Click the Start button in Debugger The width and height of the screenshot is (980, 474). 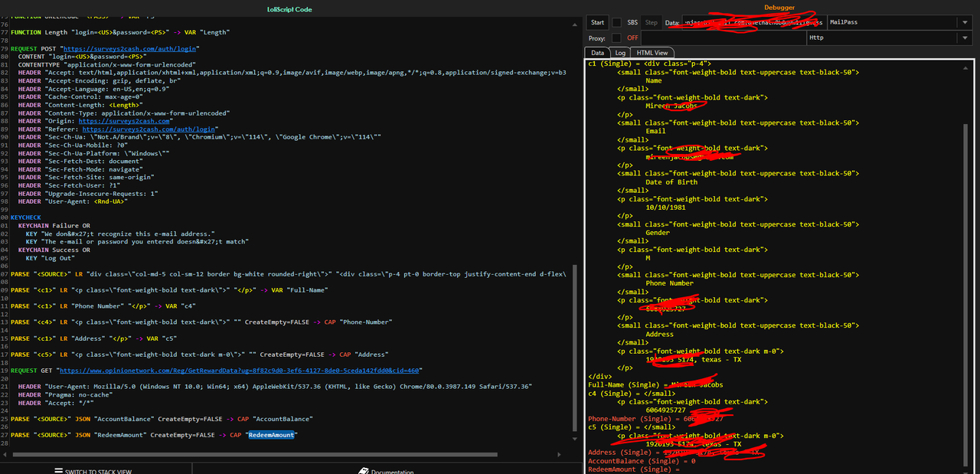[598, 22]
